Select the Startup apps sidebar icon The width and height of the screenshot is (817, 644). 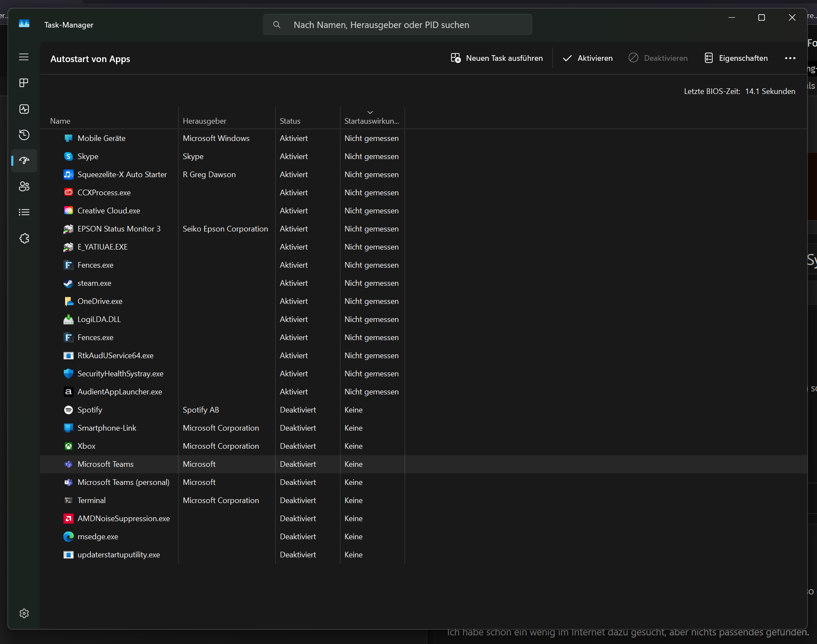click(24, 161)
